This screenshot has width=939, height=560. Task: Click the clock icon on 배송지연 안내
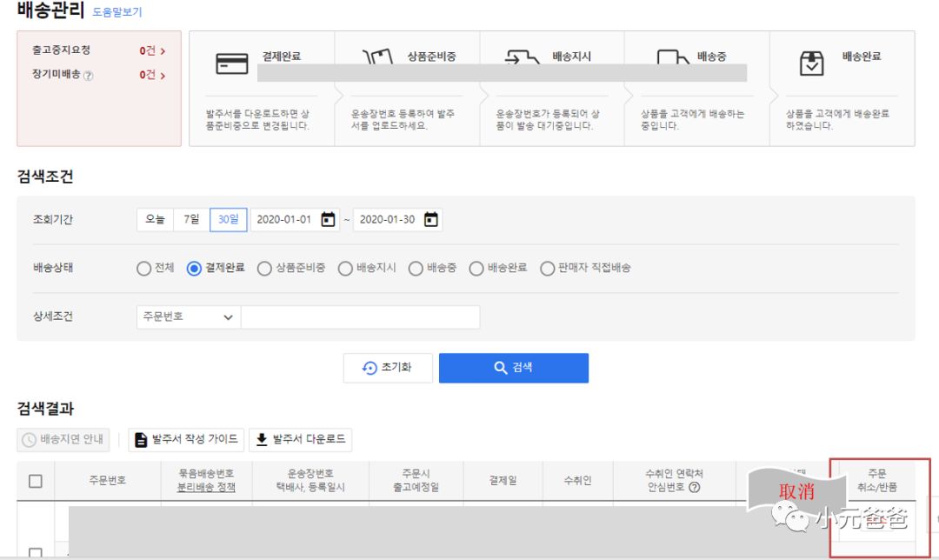28,439
